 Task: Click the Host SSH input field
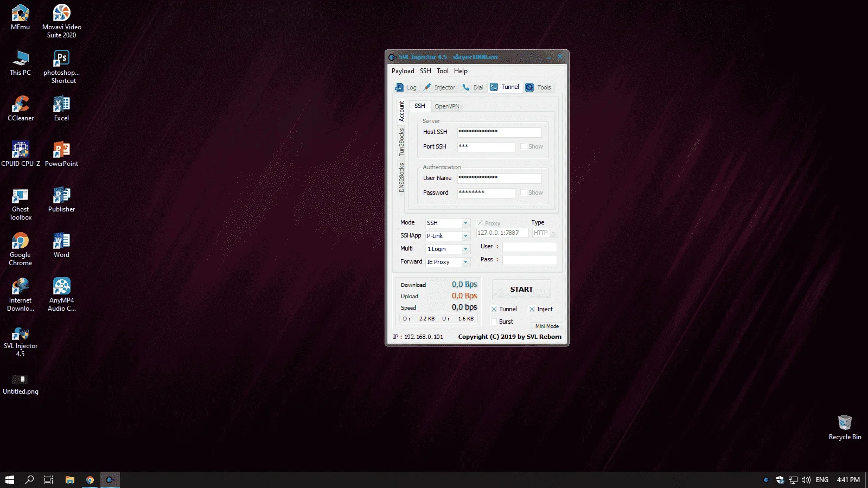[x=499, y=132]
